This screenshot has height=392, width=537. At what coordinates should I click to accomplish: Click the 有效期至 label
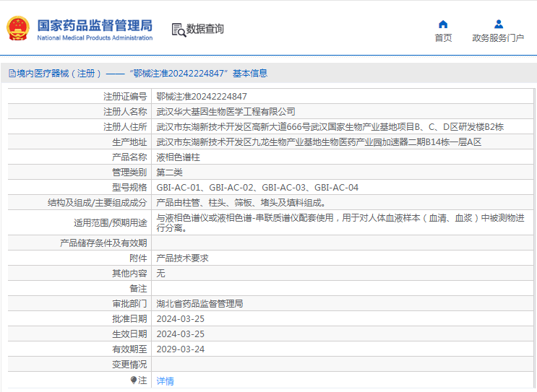point(129,349)
